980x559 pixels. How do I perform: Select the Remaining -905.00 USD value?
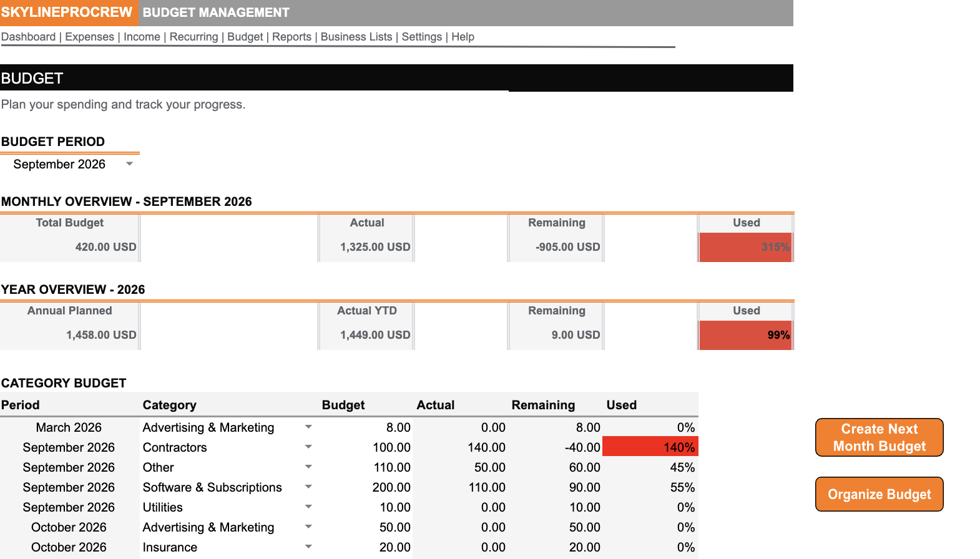click(567, 247)
